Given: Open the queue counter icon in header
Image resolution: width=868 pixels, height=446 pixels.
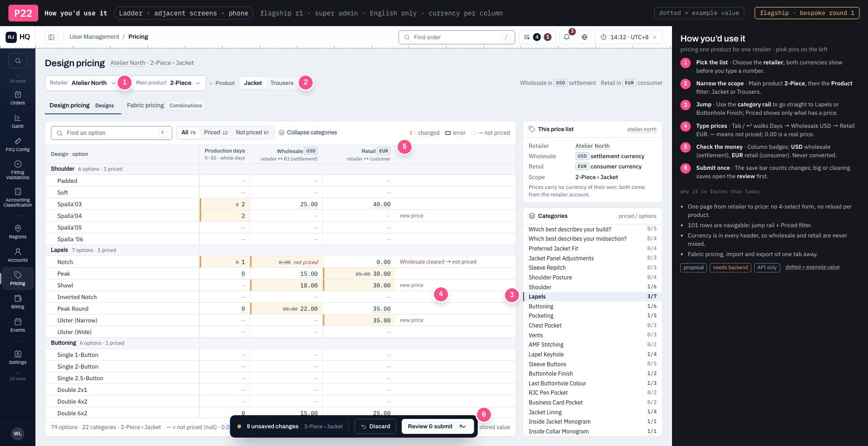Looking at the screenshot, I should (x=537, y=37).
